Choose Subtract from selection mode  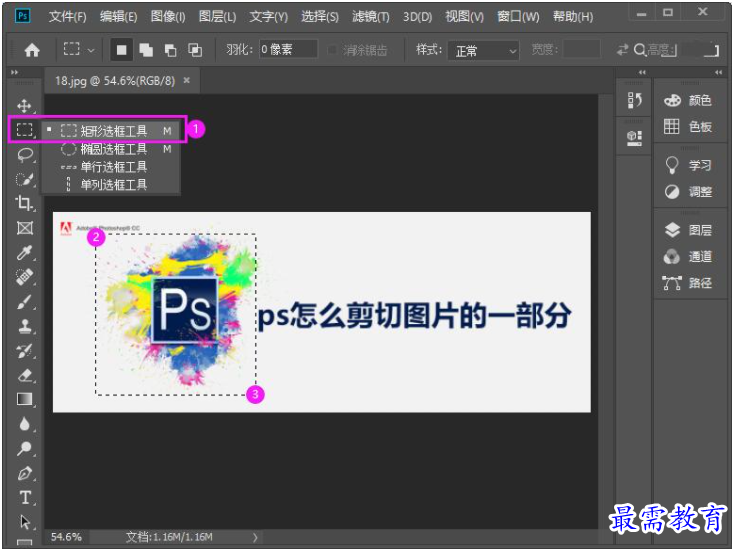(171, 50)
